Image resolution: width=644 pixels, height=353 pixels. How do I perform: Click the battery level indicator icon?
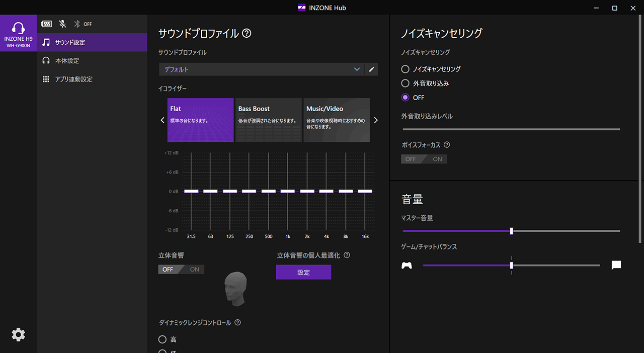pos(46,24)
